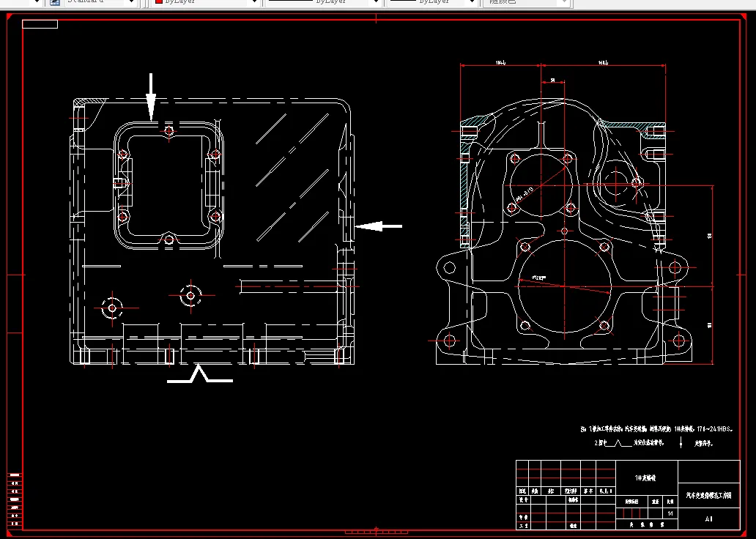Screen dimensions: 756x539
Task: Expand the ByLayer lineweight control dropdown
Action: click(x=432, y=2)
